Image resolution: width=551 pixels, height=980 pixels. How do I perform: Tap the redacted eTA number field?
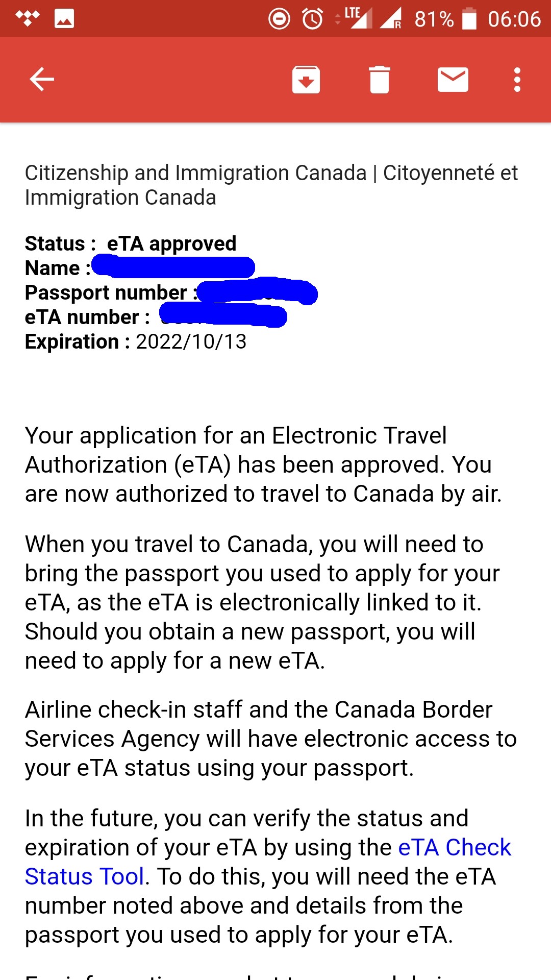(x=223, y=315)
